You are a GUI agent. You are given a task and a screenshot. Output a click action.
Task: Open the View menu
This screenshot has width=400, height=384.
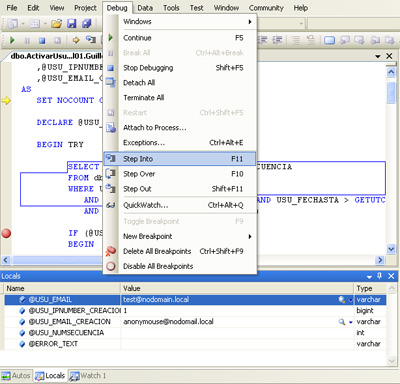57,8
